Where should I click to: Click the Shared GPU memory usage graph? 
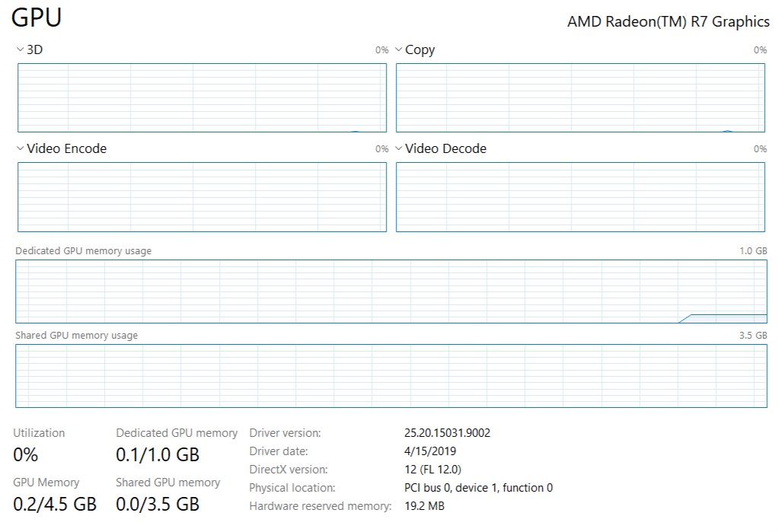[x=391, y=376]
